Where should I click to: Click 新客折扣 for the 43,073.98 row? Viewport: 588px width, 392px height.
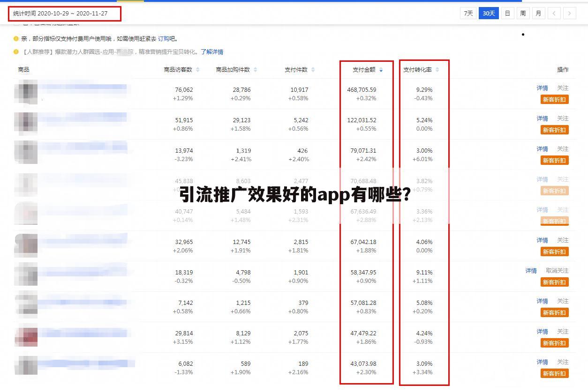point(555,373)
